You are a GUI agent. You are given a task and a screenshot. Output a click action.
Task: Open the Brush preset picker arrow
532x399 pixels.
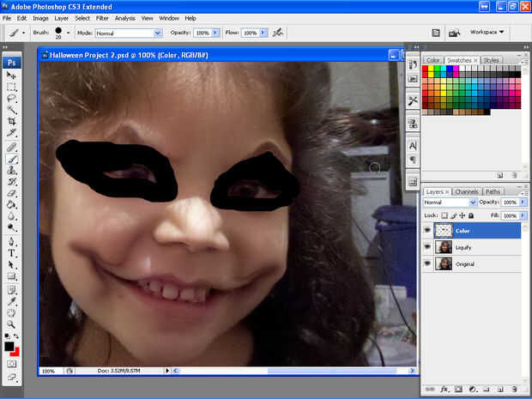(68, 33)
